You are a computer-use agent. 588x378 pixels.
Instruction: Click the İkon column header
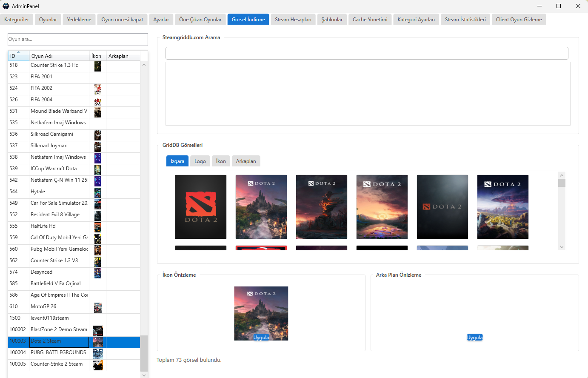coord(97,56)
